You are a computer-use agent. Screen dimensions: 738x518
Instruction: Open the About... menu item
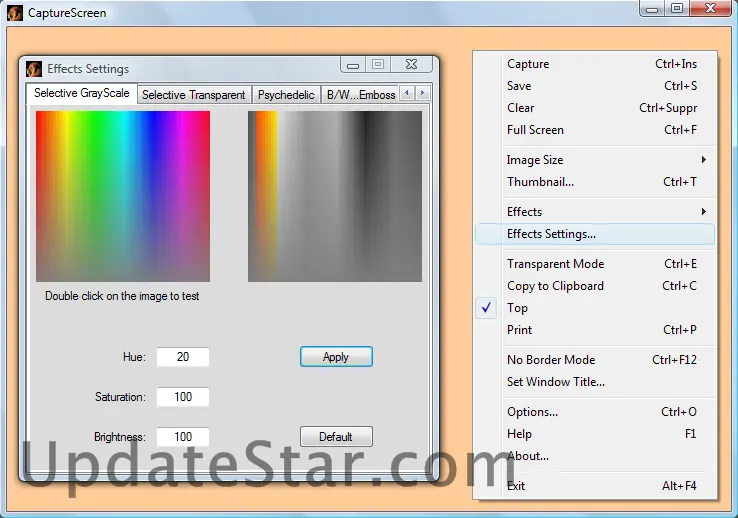click(595, 456)
